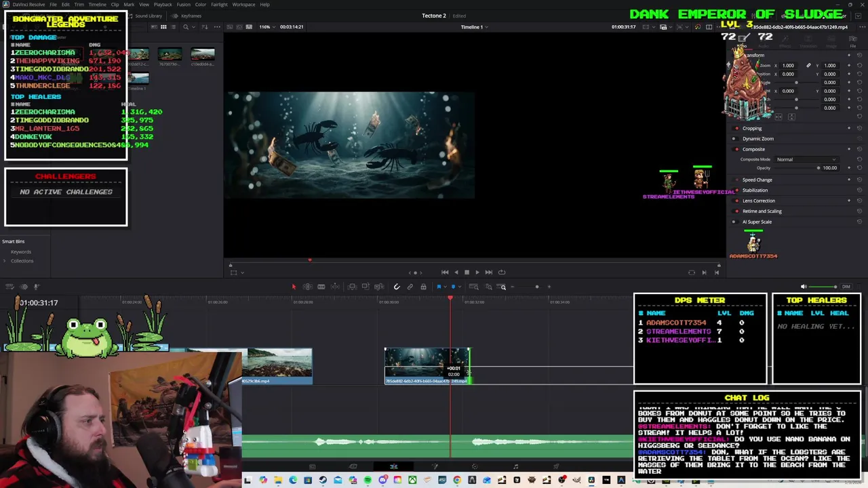Viewport: 868px width, 488px height.
Task: Add a blue marker on the timeline
Action: [453, 287]
